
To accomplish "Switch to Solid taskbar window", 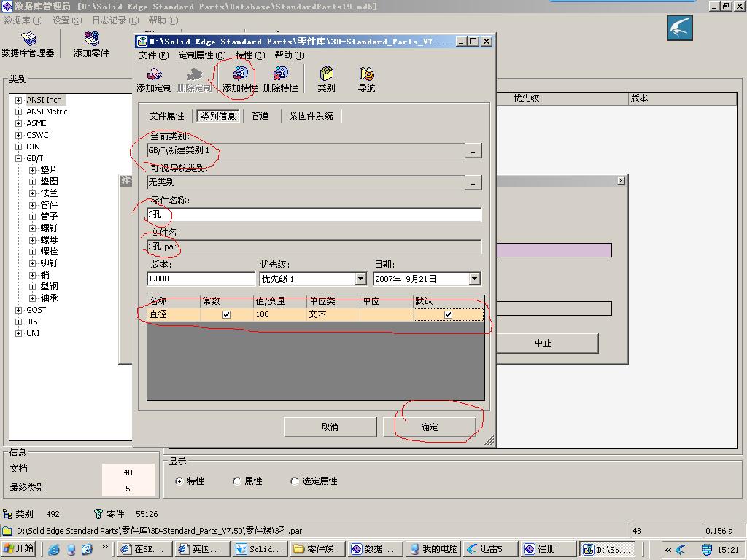I will click(x=260, y=548).
